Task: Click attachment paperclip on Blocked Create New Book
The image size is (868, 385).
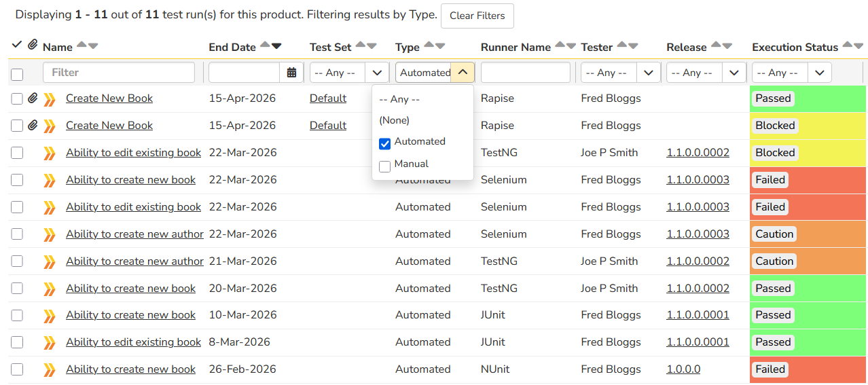Action: point(33,126)
